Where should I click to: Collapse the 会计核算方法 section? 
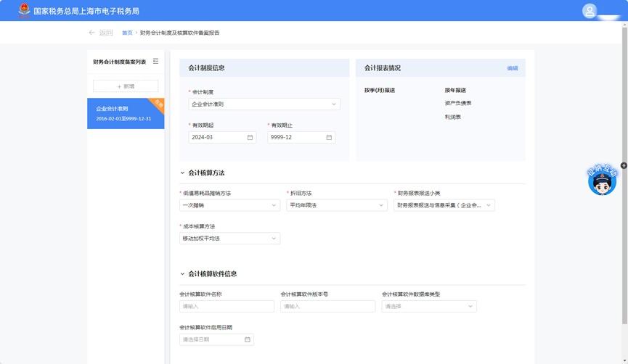coord(182,173)
